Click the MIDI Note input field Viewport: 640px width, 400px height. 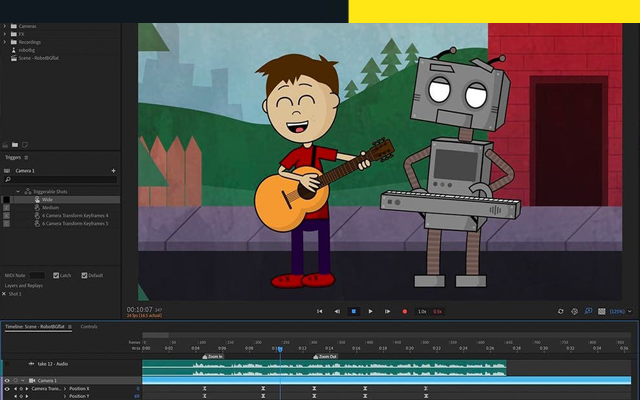37,275
